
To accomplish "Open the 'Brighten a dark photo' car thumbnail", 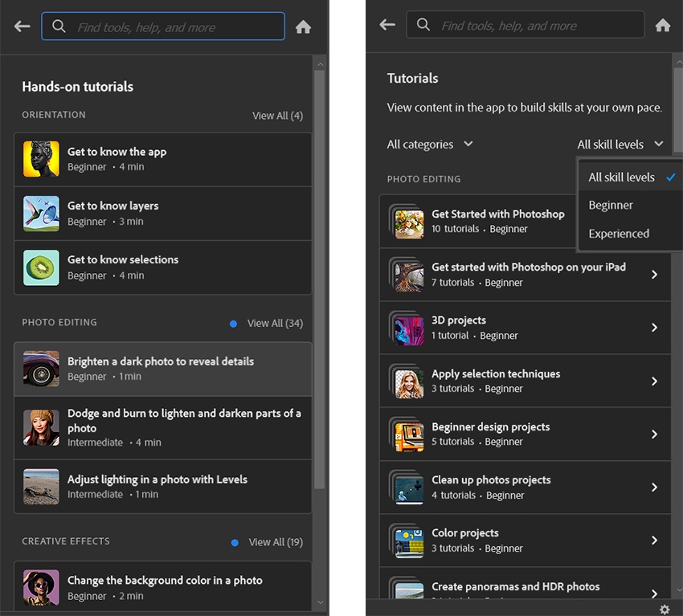I will 41,369.
